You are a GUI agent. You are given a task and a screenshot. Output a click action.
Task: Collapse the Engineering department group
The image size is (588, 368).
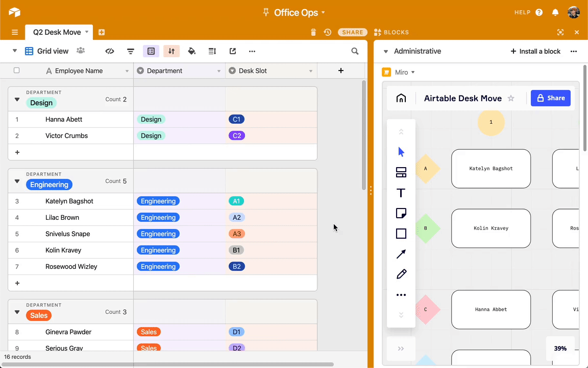pyautogui.click(x=17, y=181)
